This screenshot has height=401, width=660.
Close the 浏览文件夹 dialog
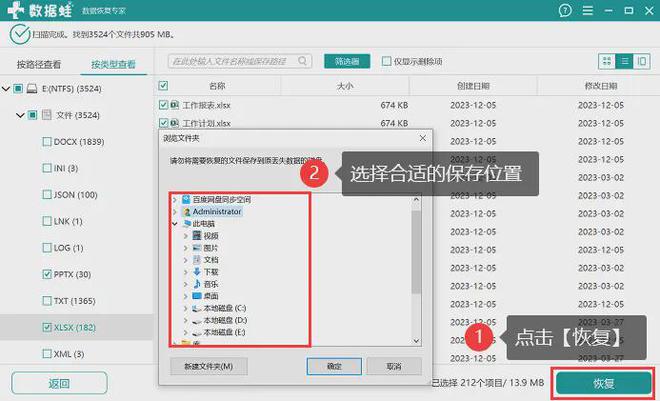coord(423,138)
